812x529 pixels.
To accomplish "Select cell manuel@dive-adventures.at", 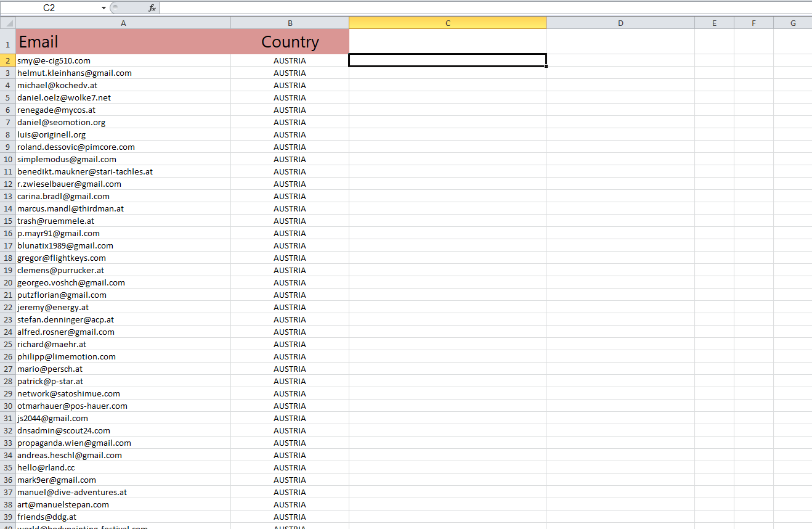I will pyautogui.click(x=123, y=492).
